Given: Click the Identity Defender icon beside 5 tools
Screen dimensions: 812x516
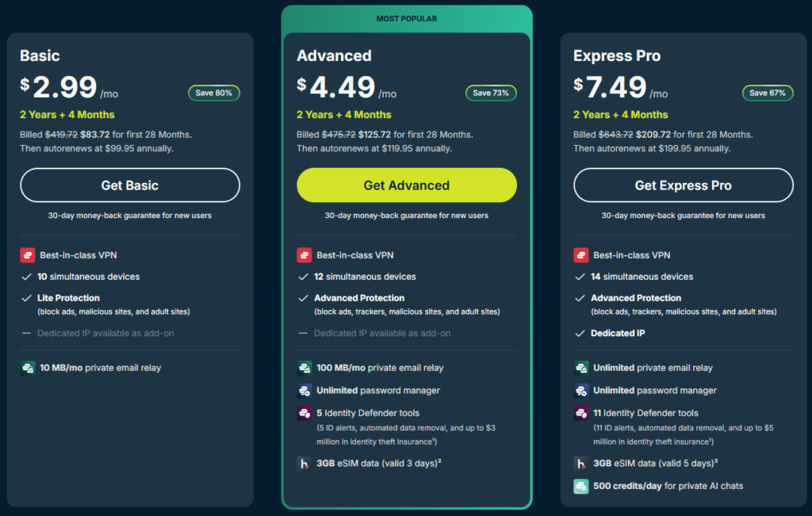Looking at the screenshot, I should point(304,413).
